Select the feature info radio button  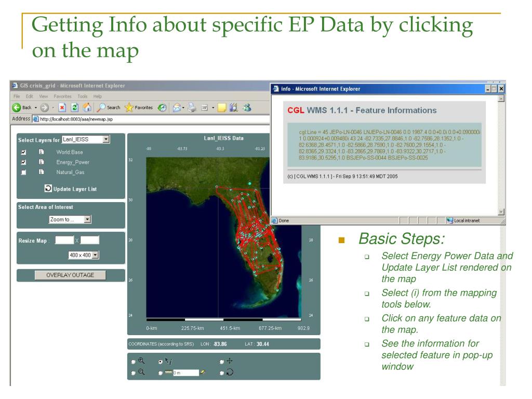coord(161,362)
